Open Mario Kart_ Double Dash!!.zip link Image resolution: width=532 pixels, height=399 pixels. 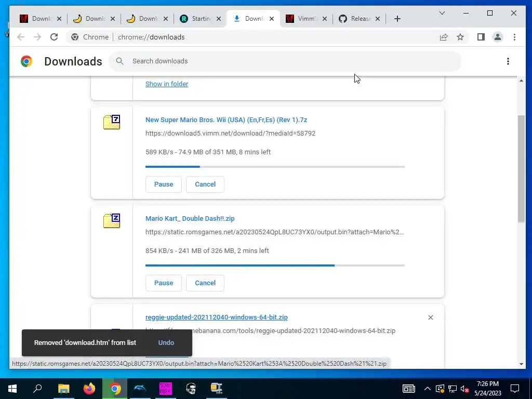[190, 219]
